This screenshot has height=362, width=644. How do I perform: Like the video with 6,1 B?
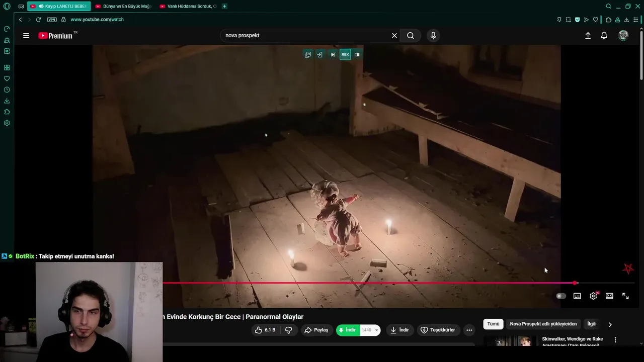265,330
